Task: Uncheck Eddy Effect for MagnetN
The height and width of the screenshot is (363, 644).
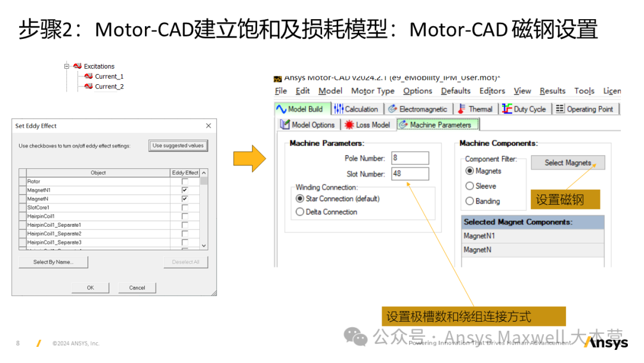Action: coord(185,199)
